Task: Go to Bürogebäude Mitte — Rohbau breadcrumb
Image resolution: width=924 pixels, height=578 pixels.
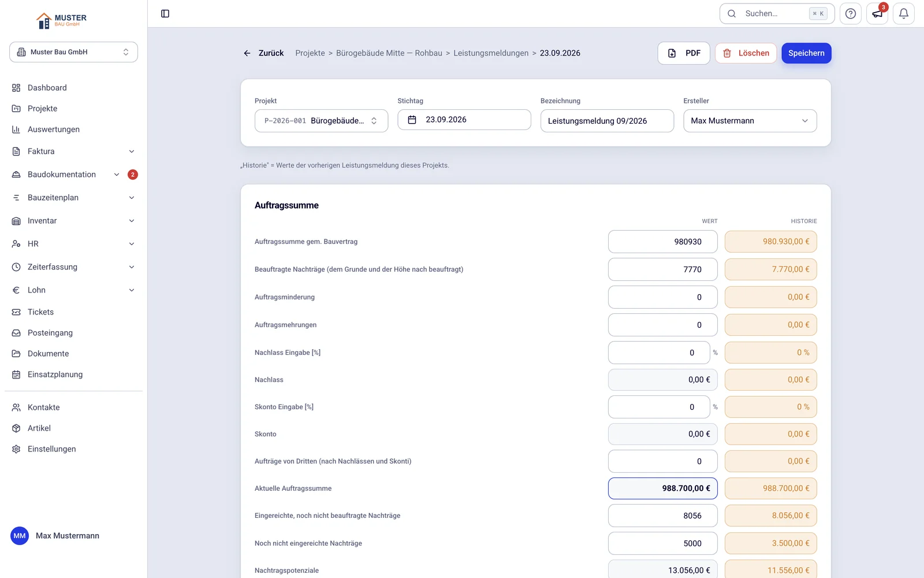Action: coord(389,53)
